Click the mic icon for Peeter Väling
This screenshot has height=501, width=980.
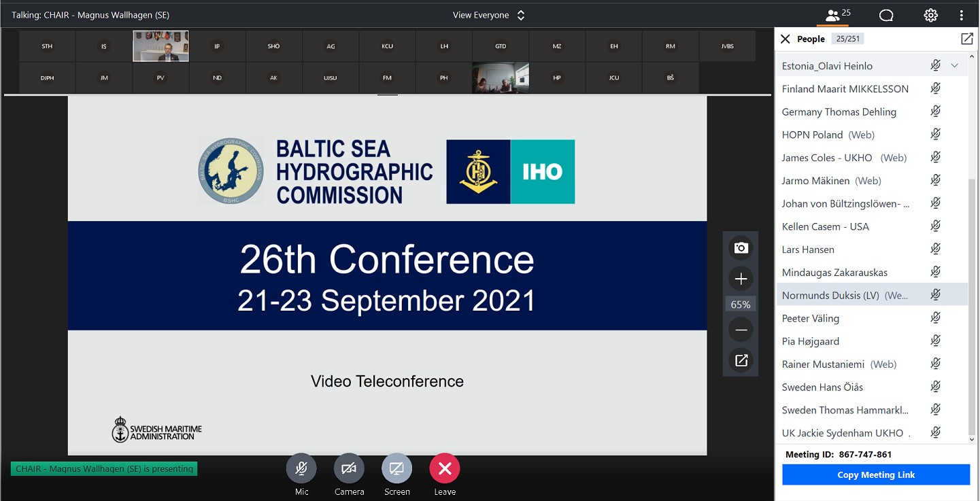936,318
